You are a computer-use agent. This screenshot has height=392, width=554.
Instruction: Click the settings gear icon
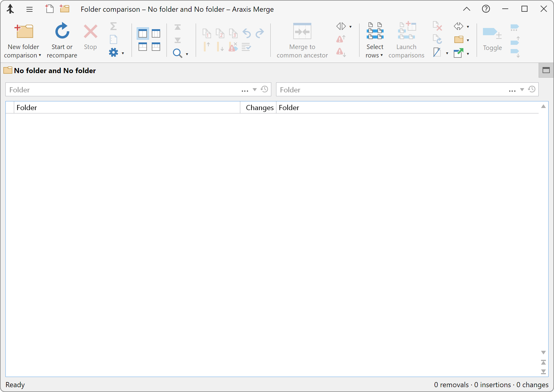point(114,52)
